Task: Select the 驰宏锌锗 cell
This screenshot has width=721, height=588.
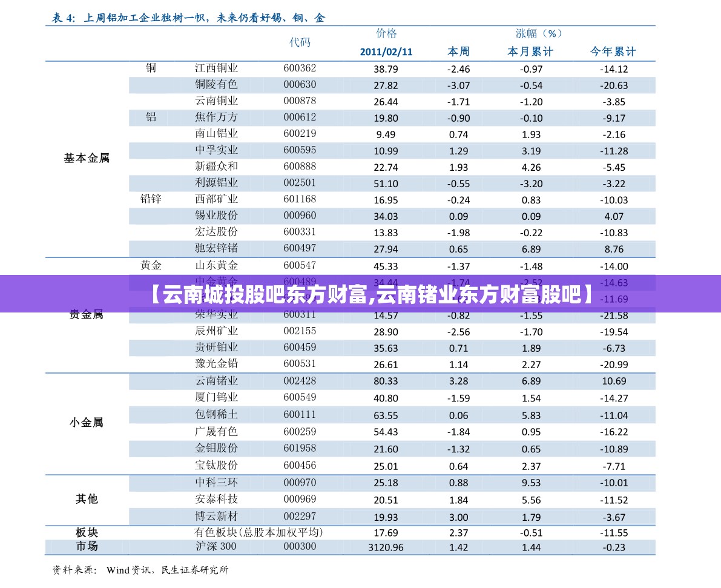Action: coord(216,248)
